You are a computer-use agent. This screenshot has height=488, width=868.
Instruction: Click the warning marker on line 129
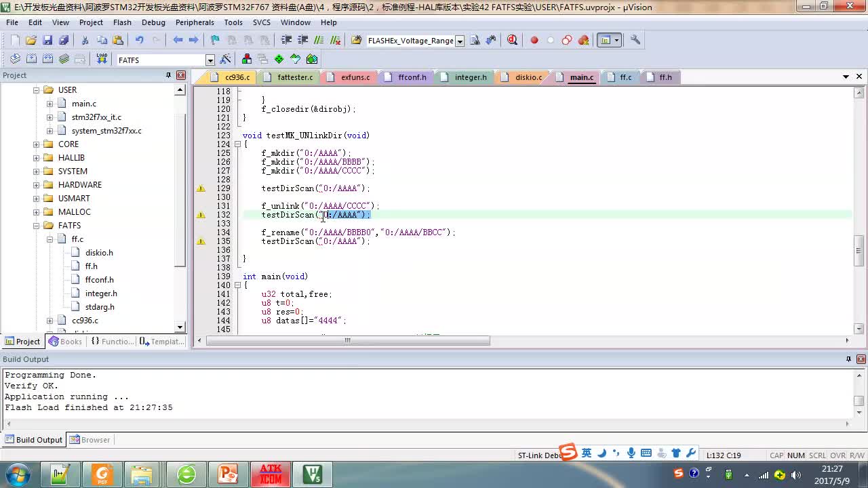pyautogui.click(x=201, y=188)
